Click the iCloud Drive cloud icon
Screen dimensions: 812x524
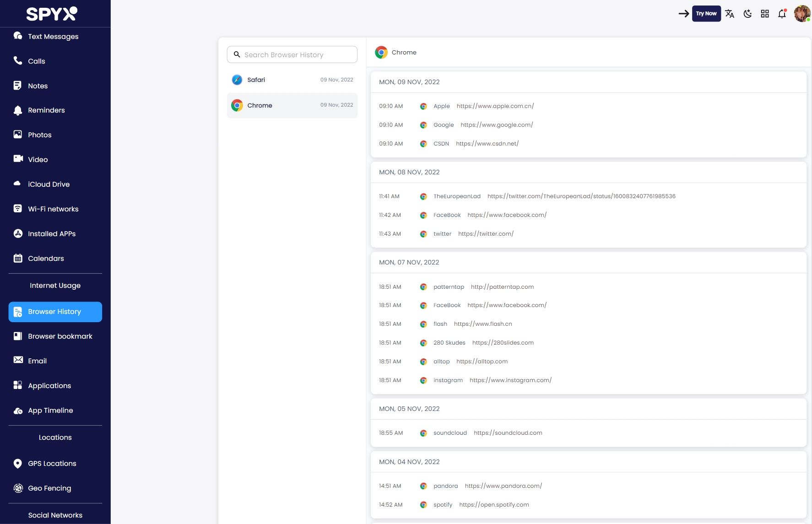pos(17,184)
